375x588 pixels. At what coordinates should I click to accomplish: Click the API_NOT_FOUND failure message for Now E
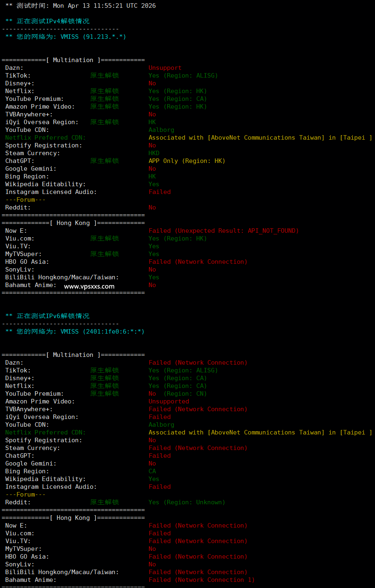point(224,231)
